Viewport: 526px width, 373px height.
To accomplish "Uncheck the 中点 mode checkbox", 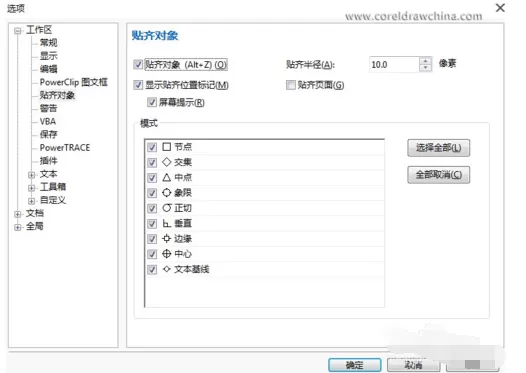I will 152,178.
